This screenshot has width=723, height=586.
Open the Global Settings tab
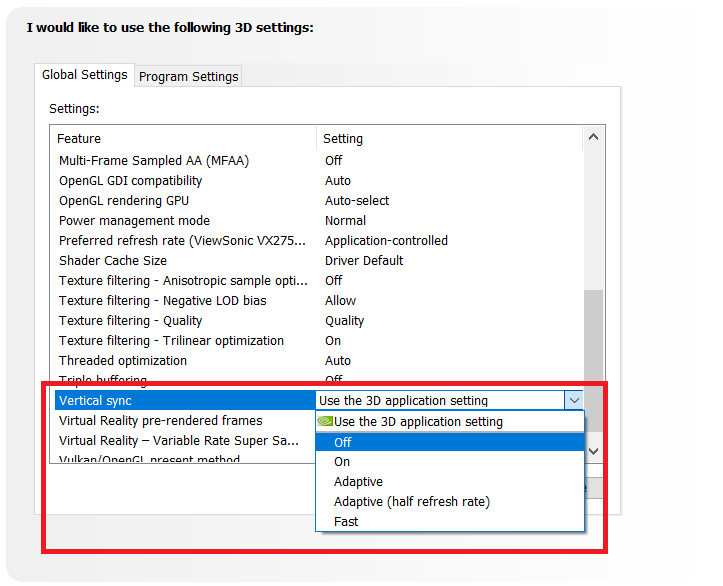[85, 75]
